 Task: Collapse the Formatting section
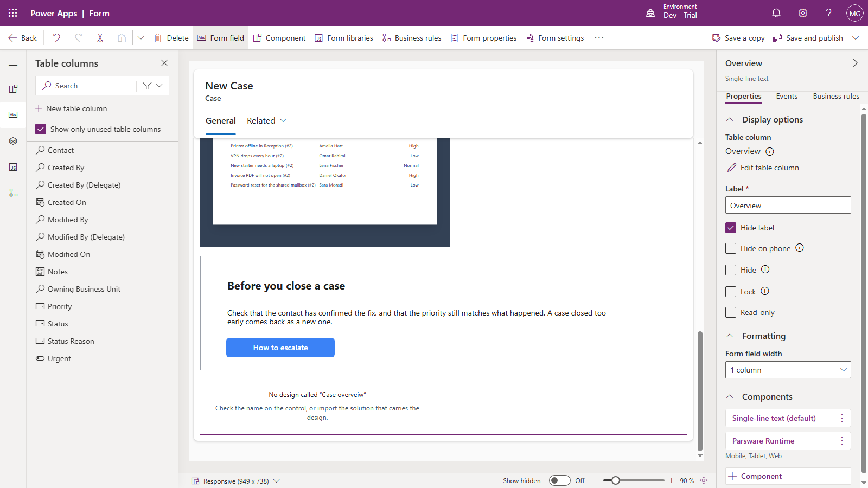coord(730,336)
